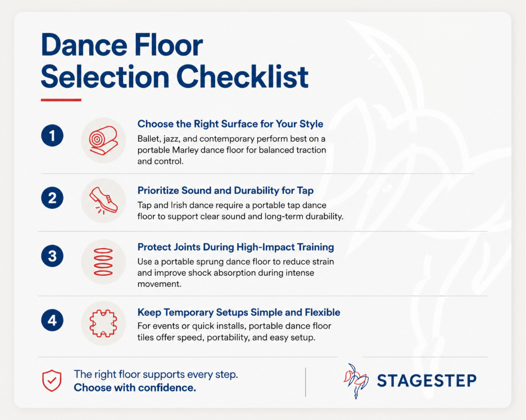
Task: Click heading Protect Joints During High-Impact Training
Action: (235, 247)
